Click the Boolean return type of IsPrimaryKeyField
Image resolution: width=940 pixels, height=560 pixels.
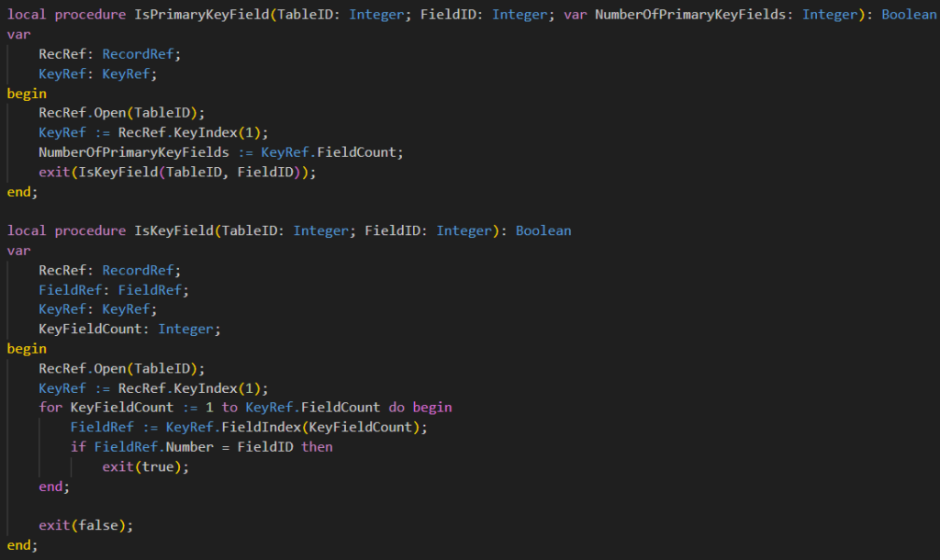909,15
